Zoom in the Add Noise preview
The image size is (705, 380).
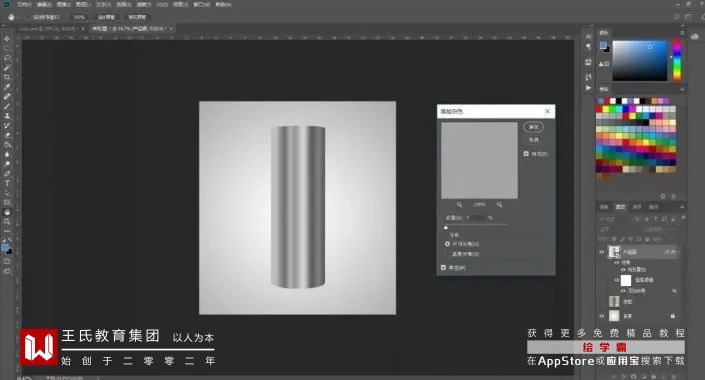(x=500, y=205)
